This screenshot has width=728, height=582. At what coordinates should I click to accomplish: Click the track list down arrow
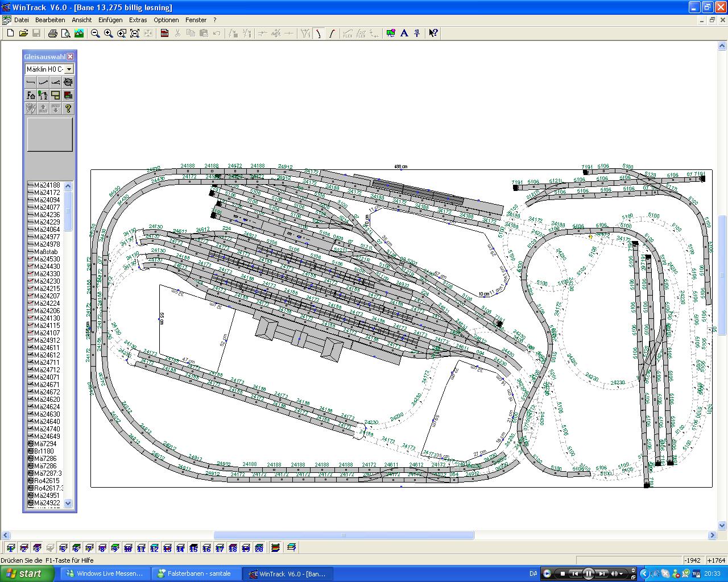(68, 503)
